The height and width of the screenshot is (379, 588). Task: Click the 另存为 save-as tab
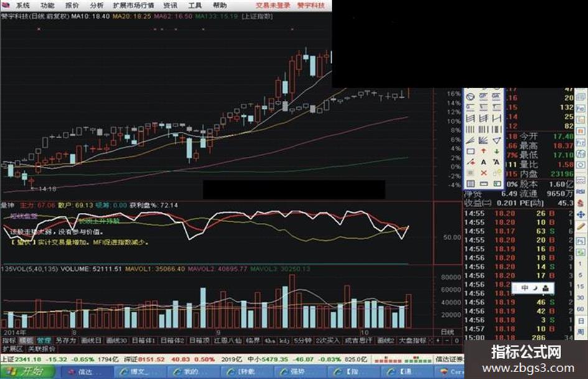[x=65, y=340]
